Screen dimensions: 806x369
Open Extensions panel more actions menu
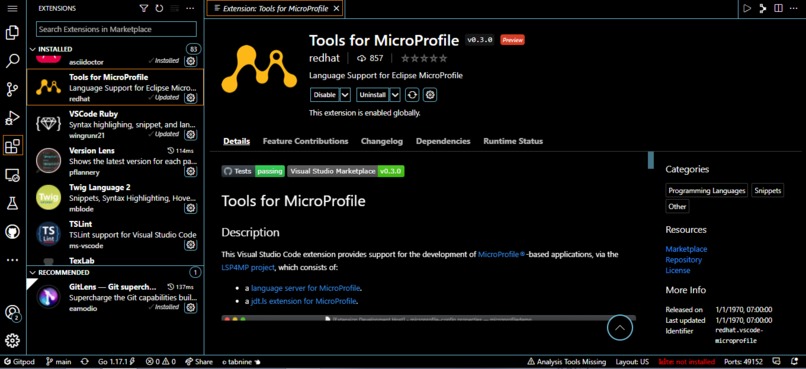coord(190,9)
